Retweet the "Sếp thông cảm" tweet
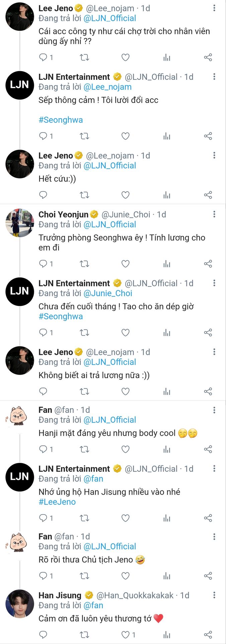This screenshot has height=644, width=226. [84, 136]
